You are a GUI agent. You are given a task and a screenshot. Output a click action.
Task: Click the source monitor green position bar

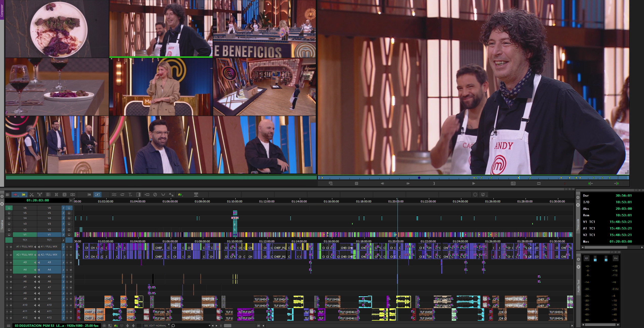161,178
